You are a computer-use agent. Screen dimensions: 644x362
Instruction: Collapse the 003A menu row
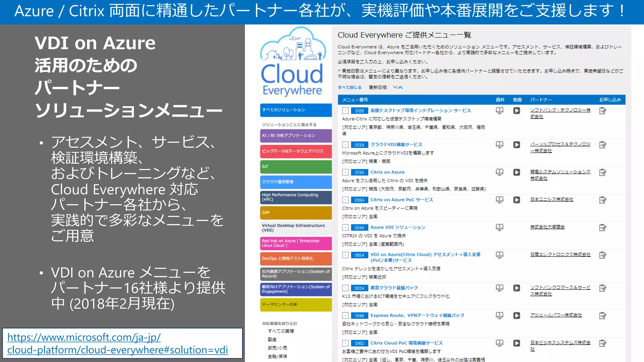[346, 288]
